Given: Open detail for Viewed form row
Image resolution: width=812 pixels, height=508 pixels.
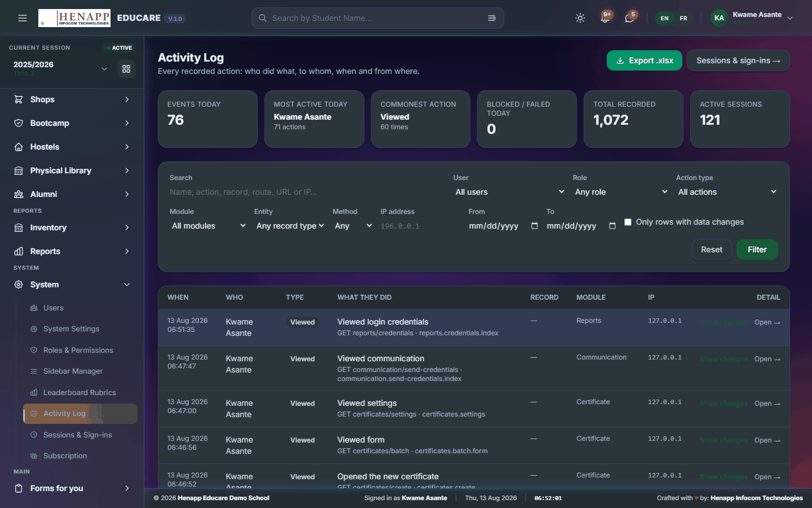Looking at the screenshot, I should pyautogui.click(x=767, y=440).
